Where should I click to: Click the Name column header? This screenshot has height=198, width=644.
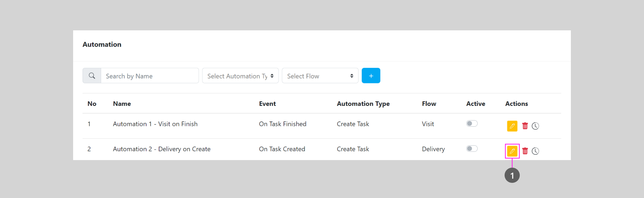point(122,104)
